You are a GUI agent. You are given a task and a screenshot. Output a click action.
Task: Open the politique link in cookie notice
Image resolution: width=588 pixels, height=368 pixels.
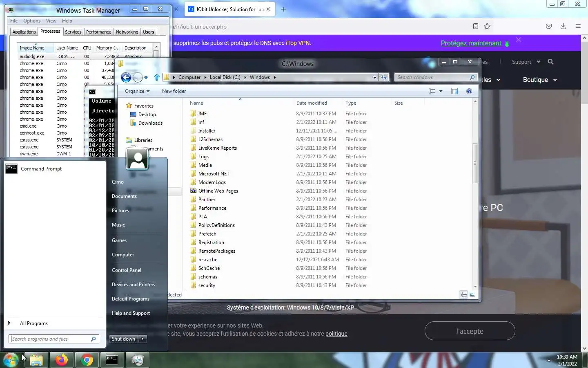click(336, 334)
